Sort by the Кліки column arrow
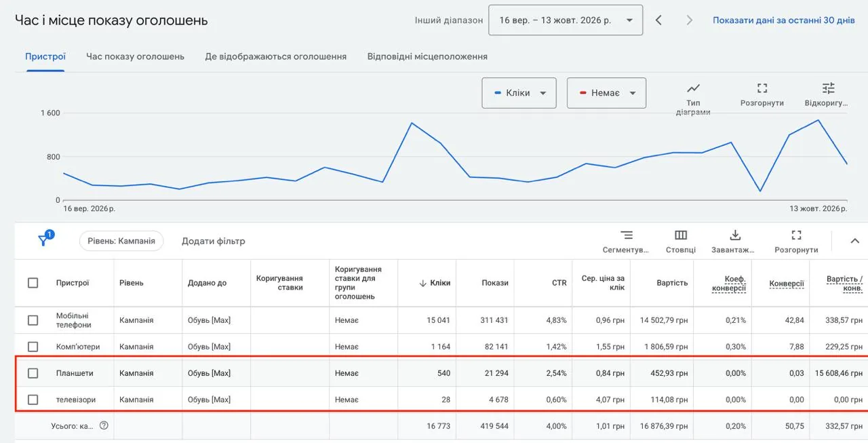The image size is (868, 443). [x=423, y=283]
